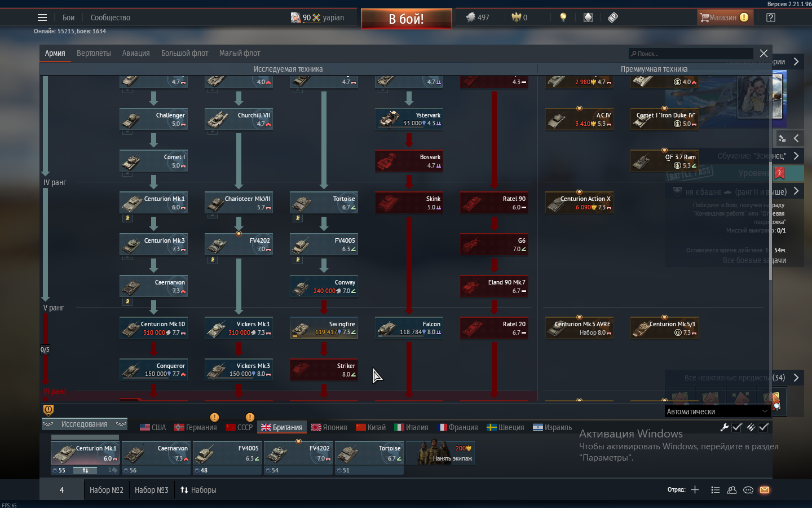Open the Бои menu
The width and height of the screenshot is (812, 508).
pos(68,17)
